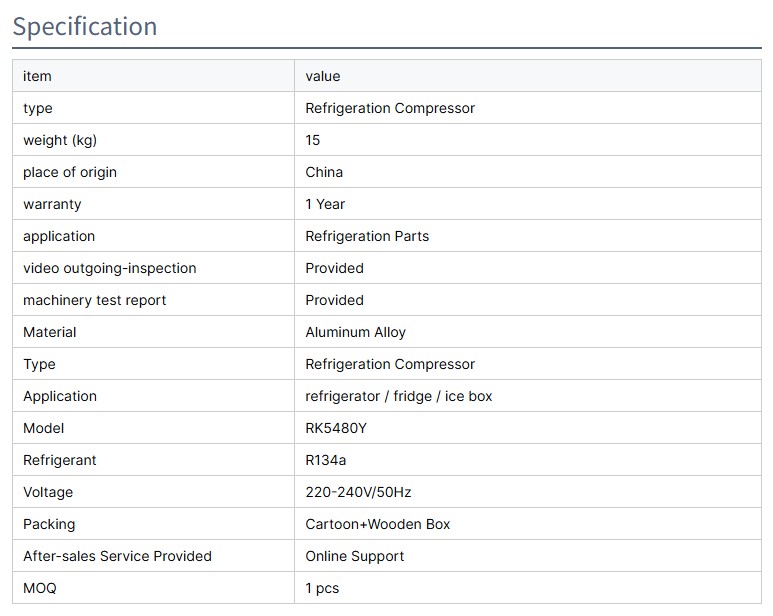Click the 'Refrigeration Parts' value
773x616 pixels.
[x=367, y=236]
